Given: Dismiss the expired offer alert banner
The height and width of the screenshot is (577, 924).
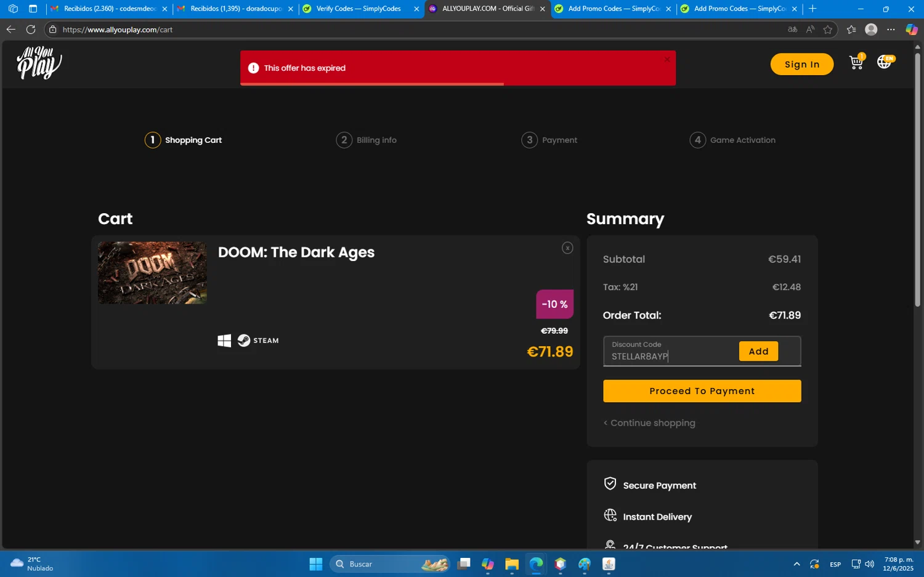Looking at the screenshot, I should click(x=667, y=60).
